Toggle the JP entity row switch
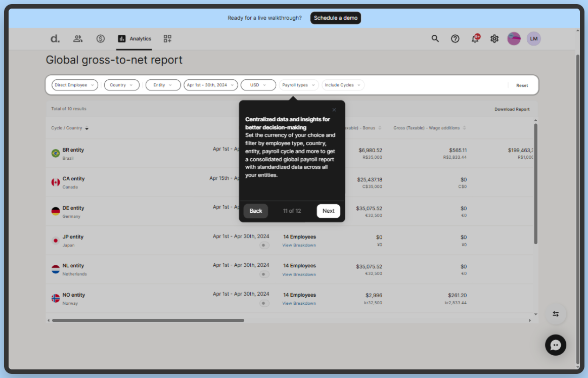This screenshot has height=378, width=588. [x=264, y=245]
